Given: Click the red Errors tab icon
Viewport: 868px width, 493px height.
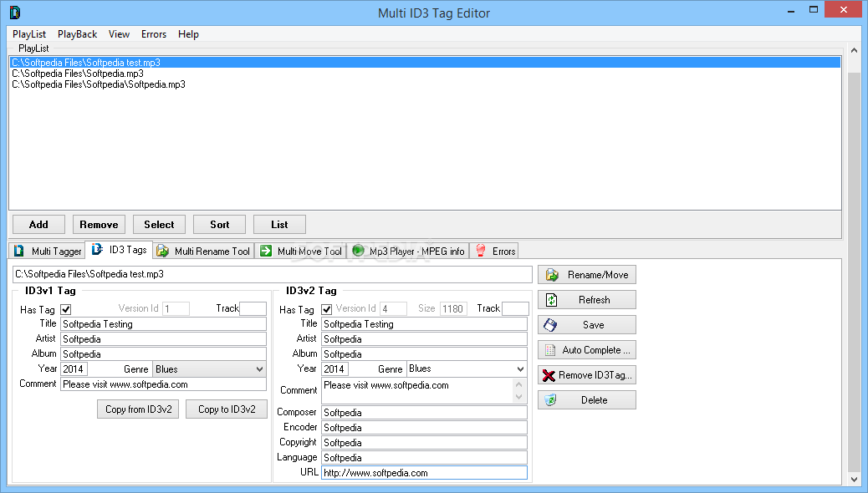Looking at the screenshot, I should (x=481, y=251).
